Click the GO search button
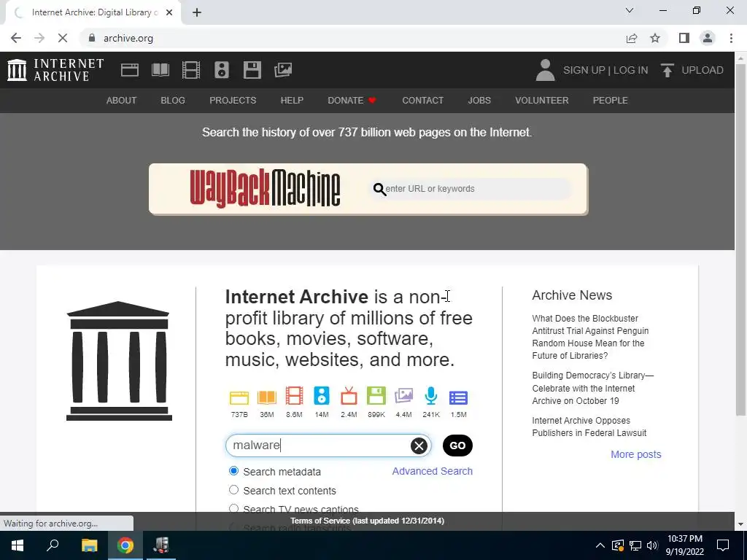Screen dimensions: 747x560 tap(457, 446)
